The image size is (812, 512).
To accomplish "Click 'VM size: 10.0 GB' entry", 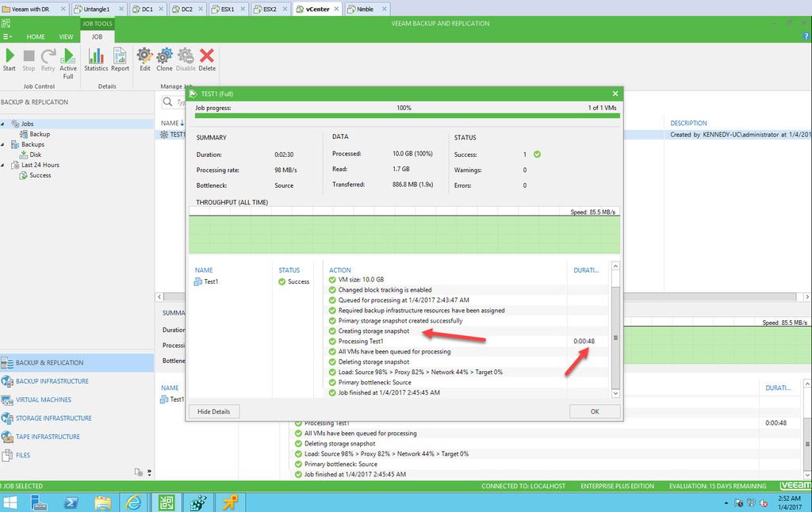I will click(361, 280).
